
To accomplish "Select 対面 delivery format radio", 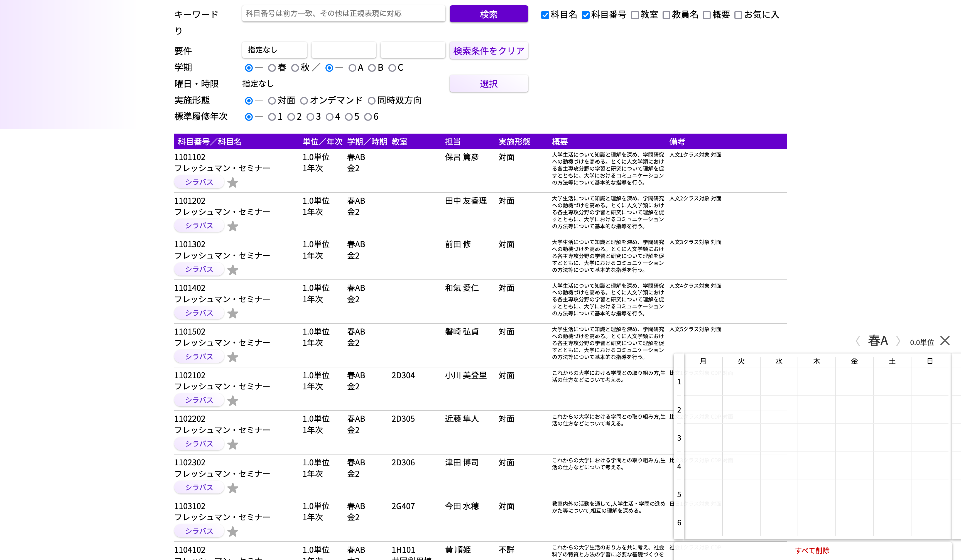I will (272, 101).
